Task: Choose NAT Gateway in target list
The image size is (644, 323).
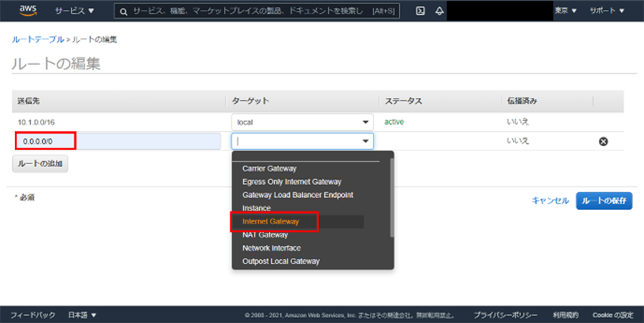Action: [x=265, y=235]
